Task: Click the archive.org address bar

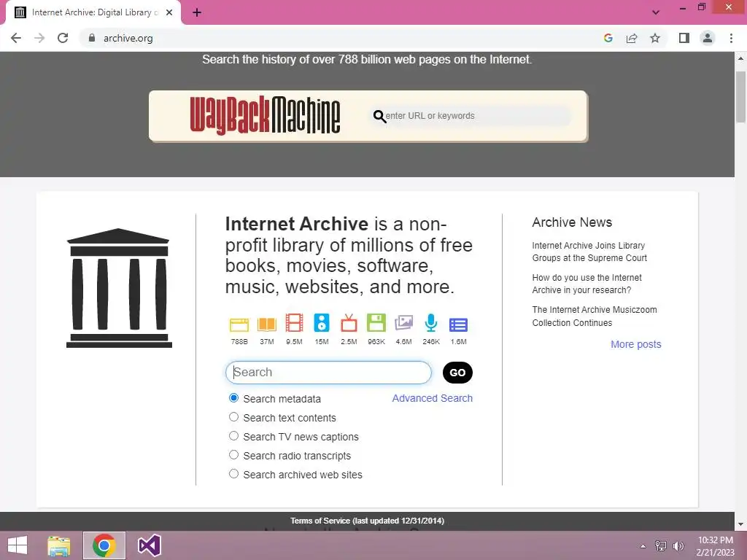Action: [x=343, y=38]
